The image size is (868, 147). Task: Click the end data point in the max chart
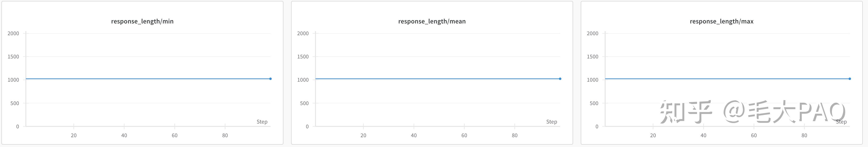point(850,79)
